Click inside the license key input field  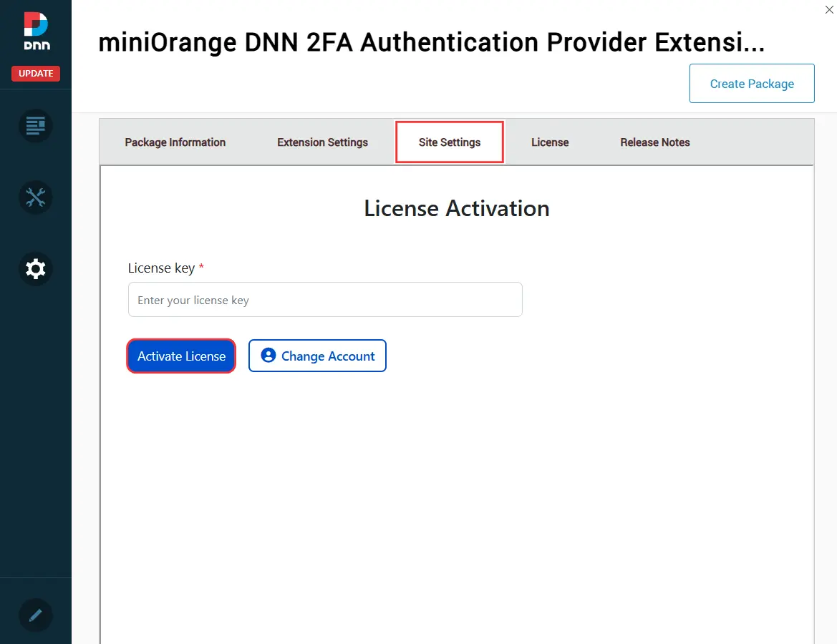tap(325, 299)
